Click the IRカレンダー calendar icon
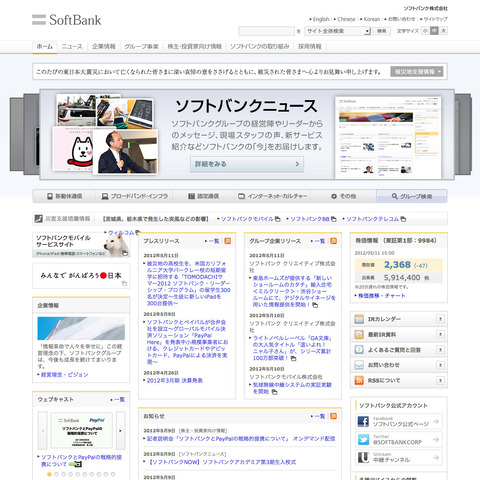 point(359,319)
